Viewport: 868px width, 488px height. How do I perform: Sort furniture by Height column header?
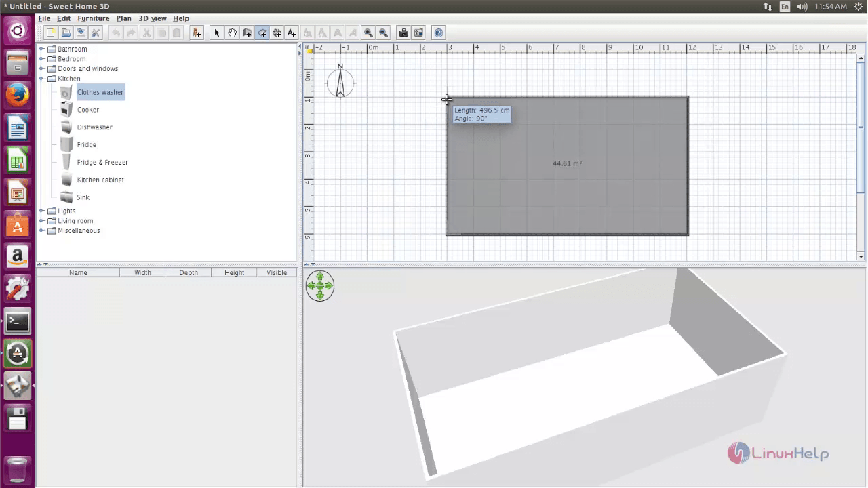[234, 272]
